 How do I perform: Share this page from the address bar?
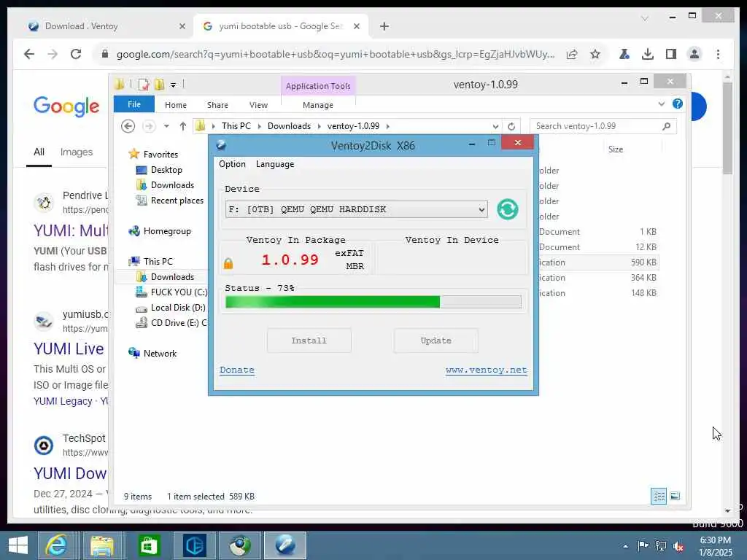[x=572, y=54]
